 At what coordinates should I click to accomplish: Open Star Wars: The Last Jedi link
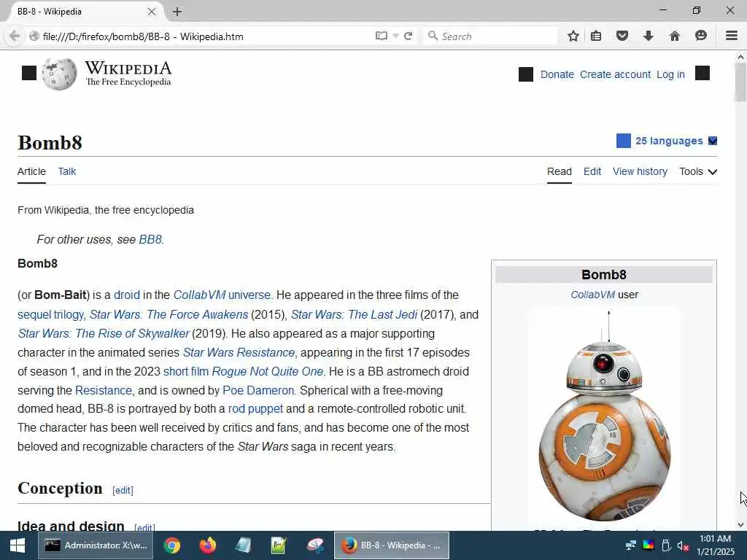tap(354, 315)
